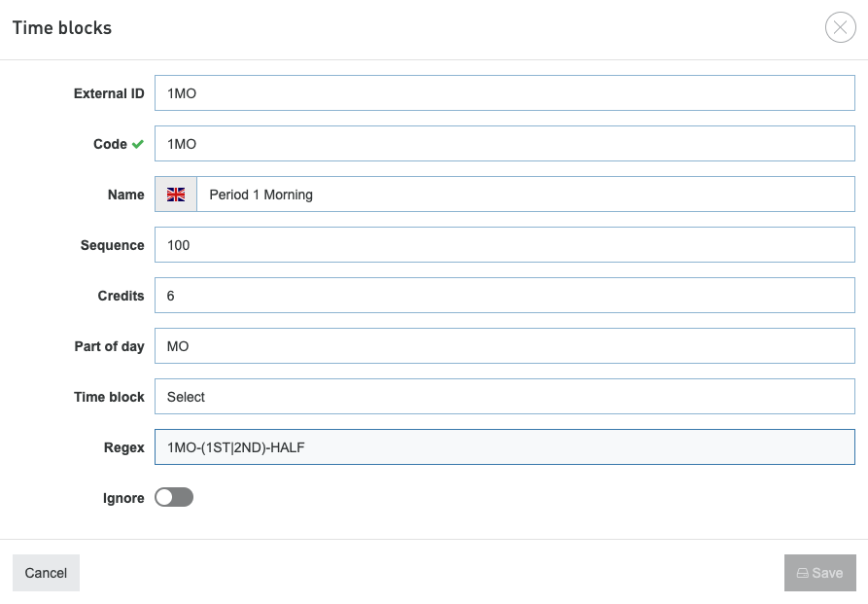The height and width of the screenshot is (604, 868).
Task: Open the Time block Select dropdown
Action: coord(504,396)
